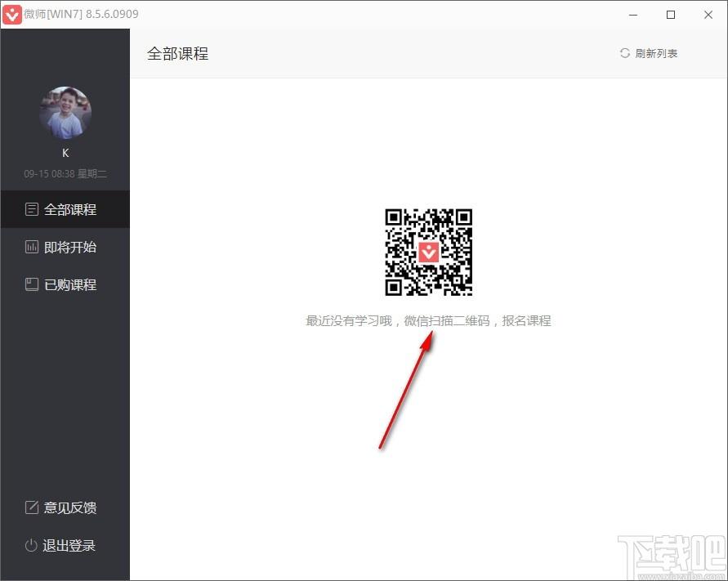Go to 已购课程 section

click(65, 284)
